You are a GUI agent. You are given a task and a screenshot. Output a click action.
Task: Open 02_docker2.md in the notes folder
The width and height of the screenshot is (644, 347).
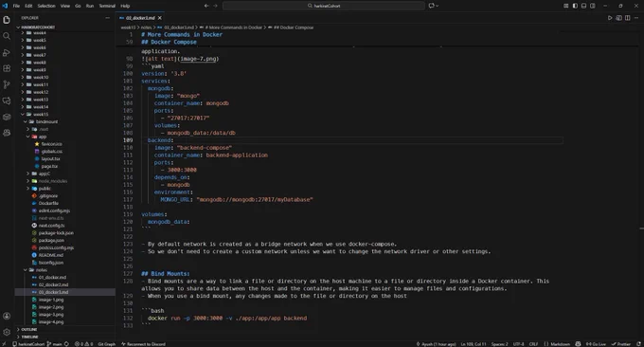click(53, 285)
